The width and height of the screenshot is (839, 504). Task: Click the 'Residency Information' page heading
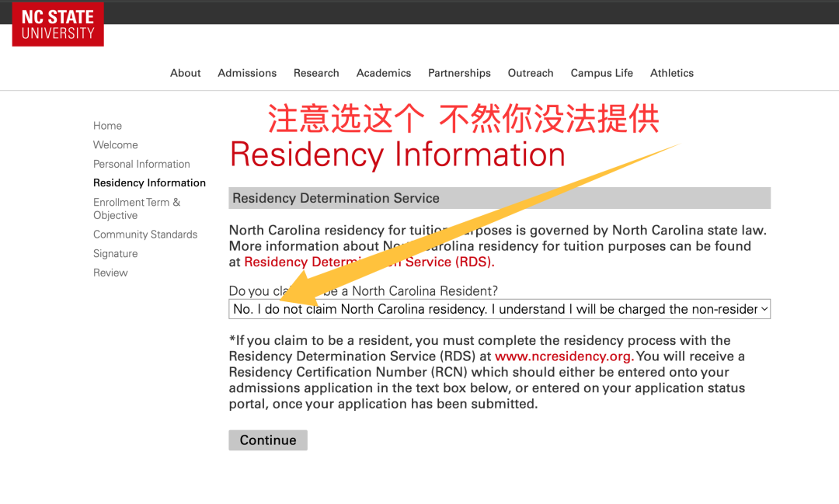coord(397,155)
